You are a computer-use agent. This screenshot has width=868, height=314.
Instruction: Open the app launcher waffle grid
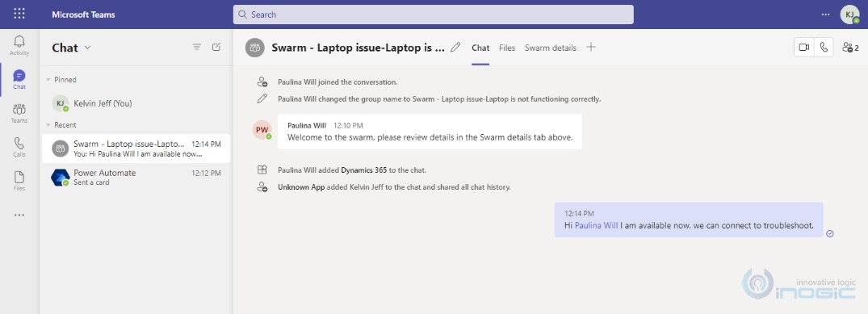19,14
